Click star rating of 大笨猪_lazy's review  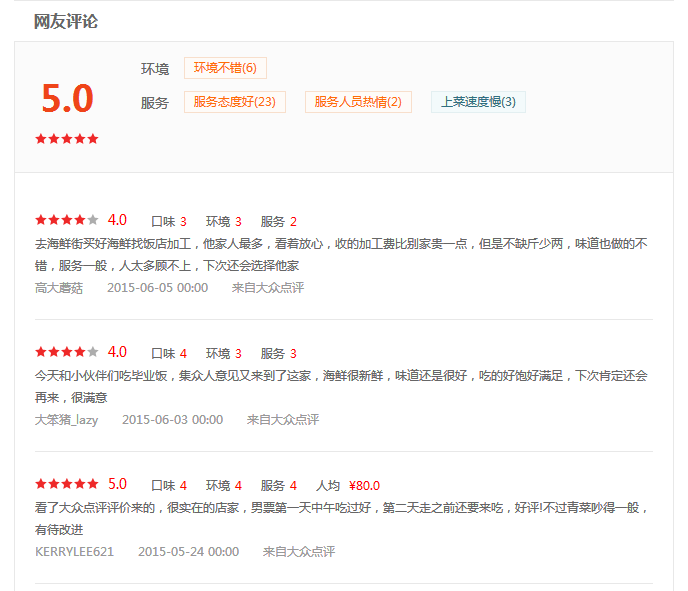[x=67, y=352]
